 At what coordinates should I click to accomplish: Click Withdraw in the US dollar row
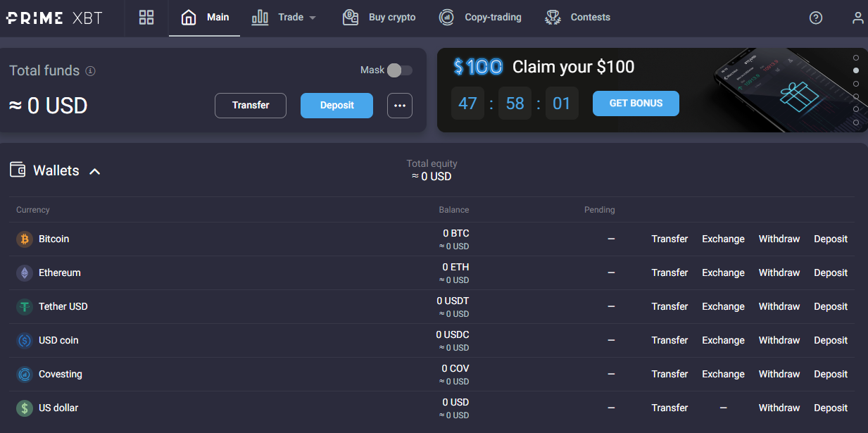[x=779, y=408]
